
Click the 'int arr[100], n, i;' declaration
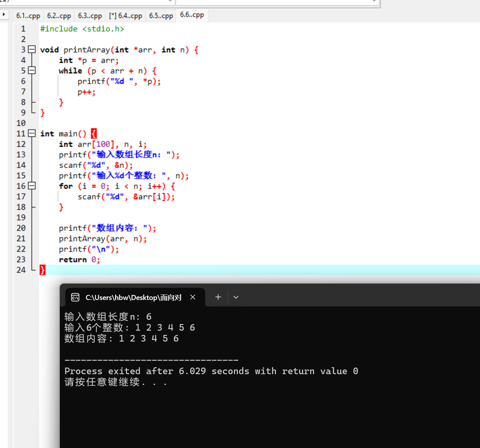(103, 144)
